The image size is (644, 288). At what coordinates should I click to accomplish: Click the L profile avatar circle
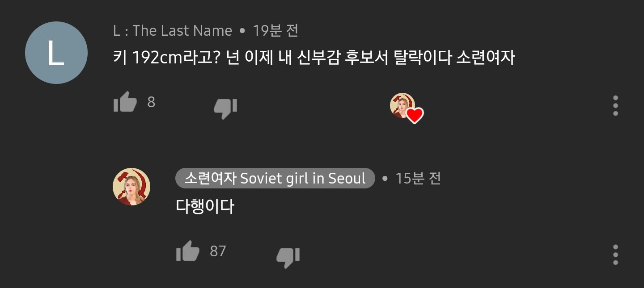click(x=56, y=53)
